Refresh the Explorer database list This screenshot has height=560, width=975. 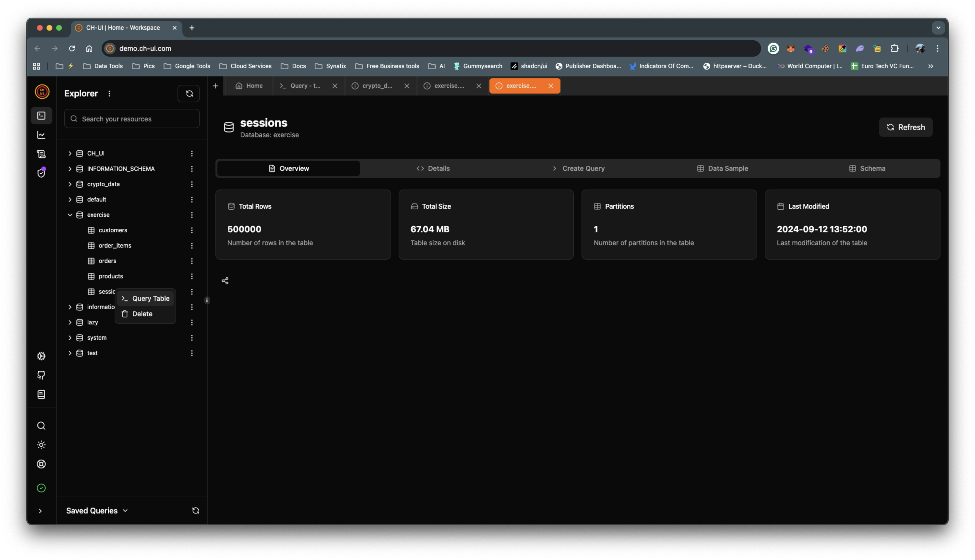(189, 94)
